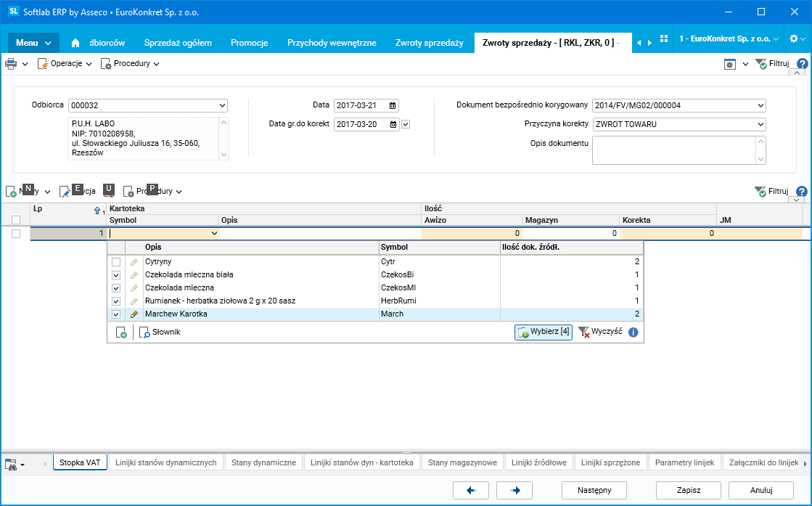The height and width of the screenshot is (506, 812).
Task: Uncheck the Czekolada mleczna biała checkbox
Action: (116, 275)
